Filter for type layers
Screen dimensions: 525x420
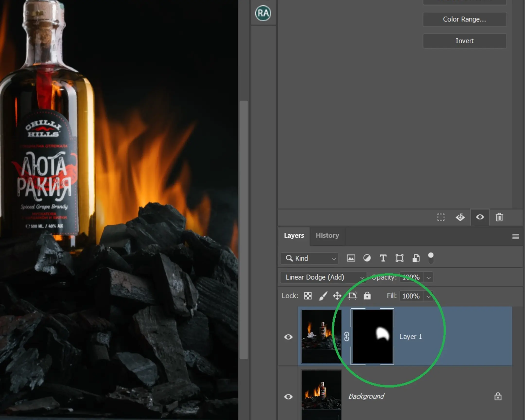point(383,258)
